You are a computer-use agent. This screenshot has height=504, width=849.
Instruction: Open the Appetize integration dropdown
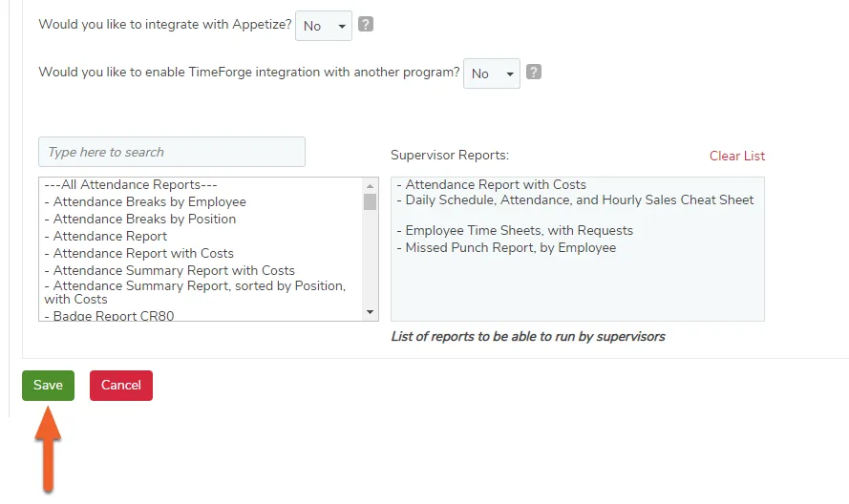[x=323, y=26]
